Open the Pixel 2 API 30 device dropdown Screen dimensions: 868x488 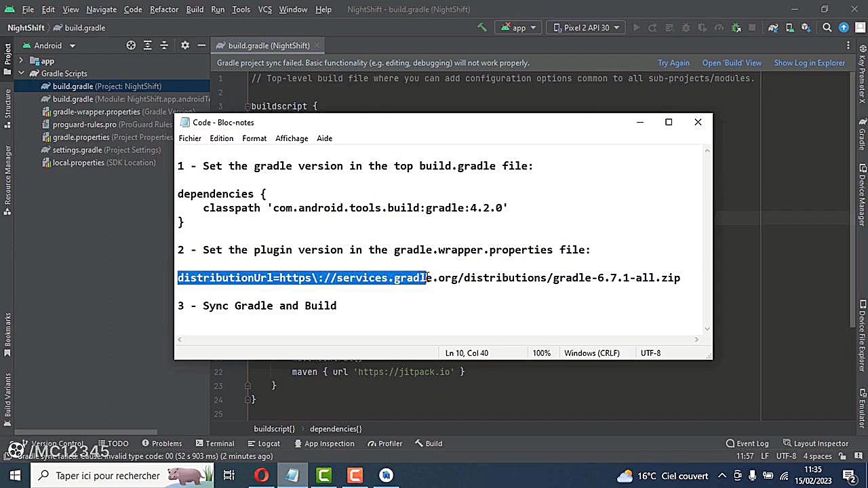587,28
